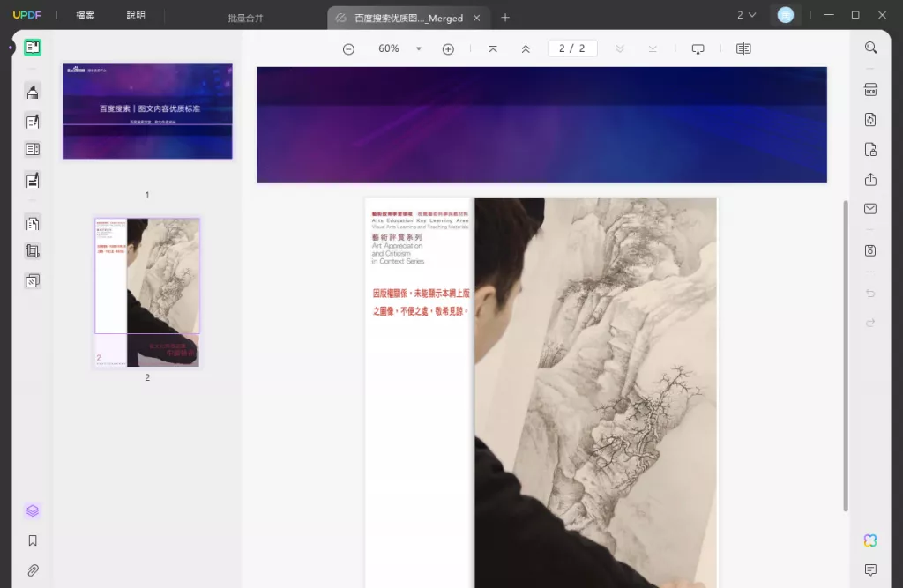Click the Save as other icon
The height and width of the screenshot is (588, 903).
pos(870,250)
